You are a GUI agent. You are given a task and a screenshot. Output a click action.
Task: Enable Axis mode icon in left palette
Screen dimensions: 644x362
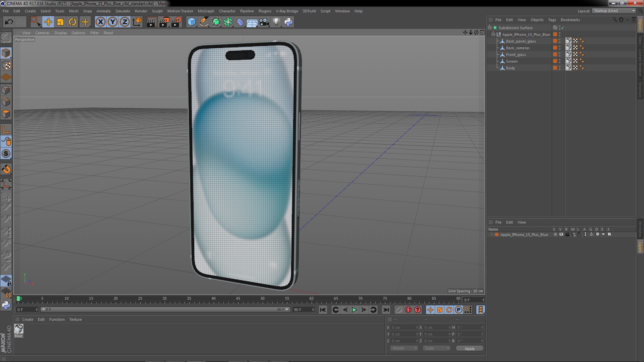6,129
